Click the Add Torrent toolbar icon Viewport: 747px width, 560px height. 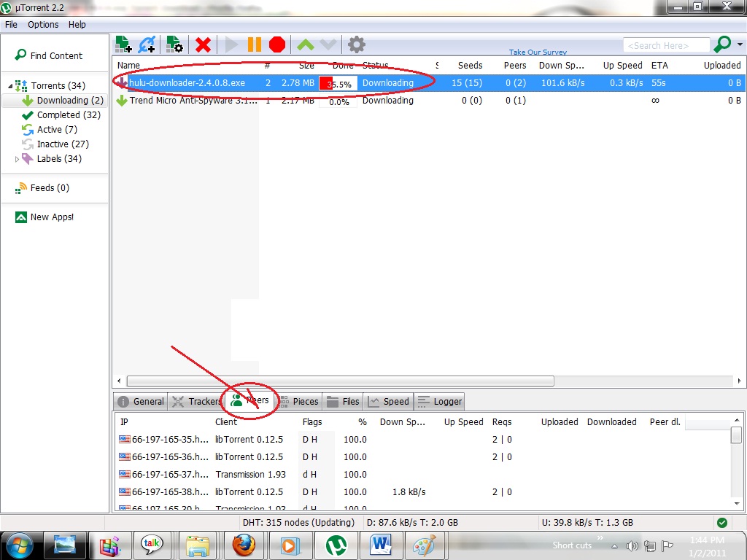[123, 44]
